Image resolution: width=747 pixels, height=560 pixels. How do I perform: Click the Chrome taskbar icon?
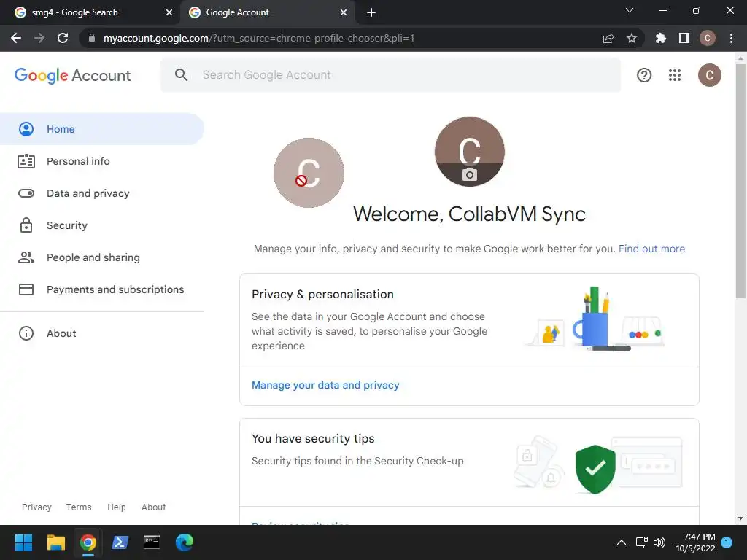tap(88, 542)
